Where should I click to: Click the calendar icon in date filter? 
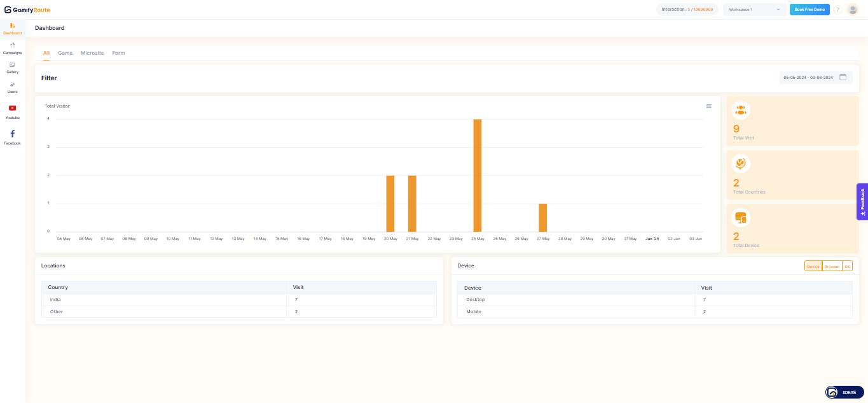pos(843,77)
